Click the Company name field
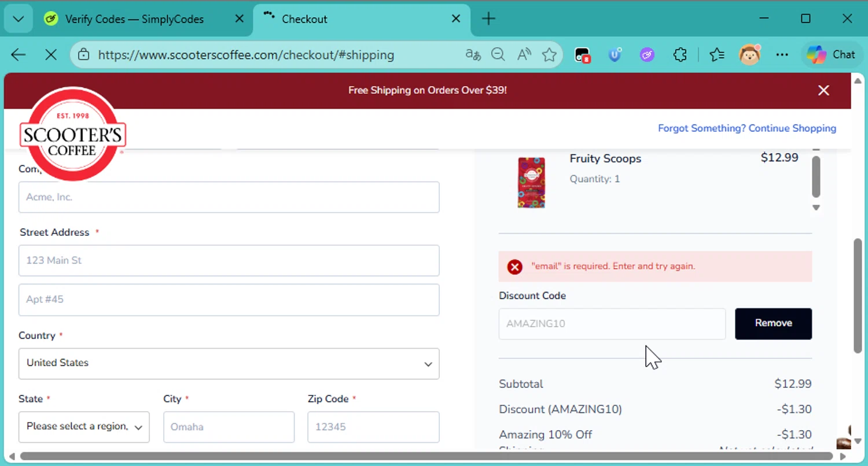Image resolution: width=868 pixels, height=466 pixels. (x=229, y=197)
